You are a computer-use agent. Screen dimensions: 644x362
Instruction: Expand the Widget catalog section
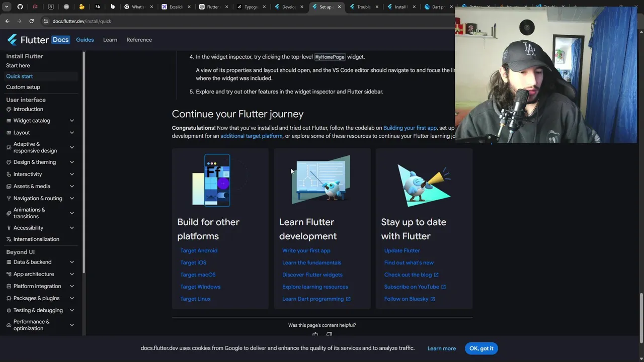(x=72, y=121)
